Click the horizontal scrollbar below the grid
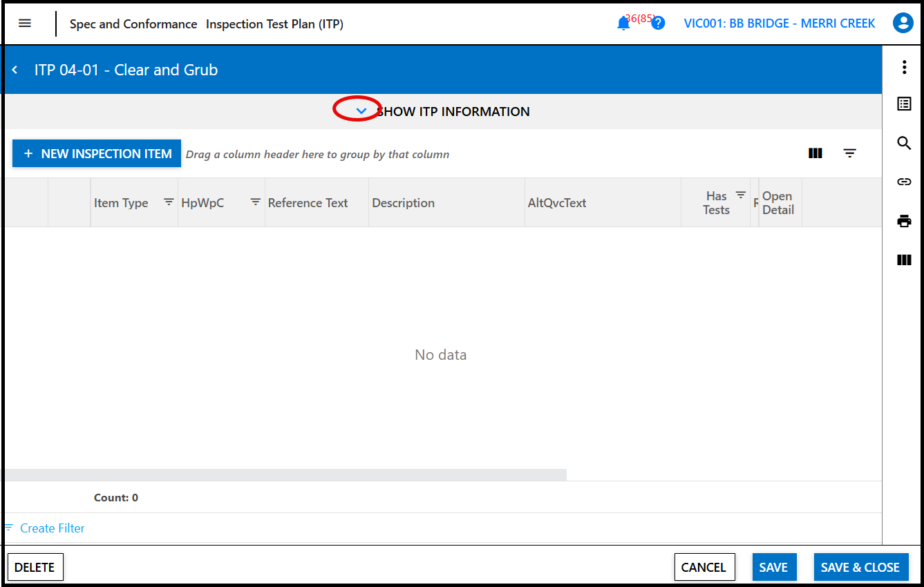Screen dimensions: 924x587 click(x=286, y=474)
